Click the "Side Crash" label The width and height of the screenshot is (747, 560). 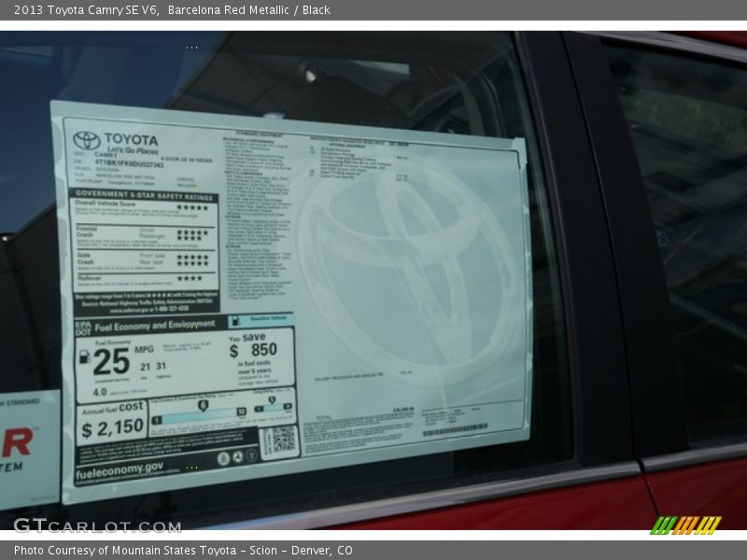click(86, 259)
